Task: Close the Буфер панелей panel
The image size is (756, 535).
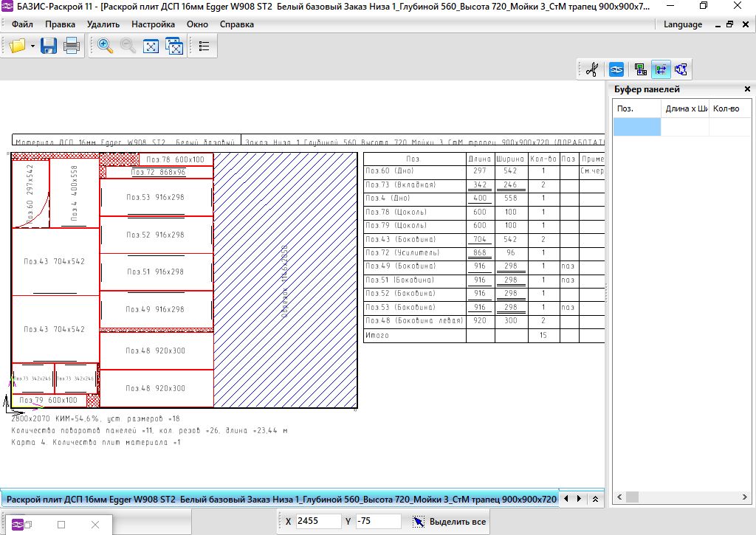Action: click(747, 89)
